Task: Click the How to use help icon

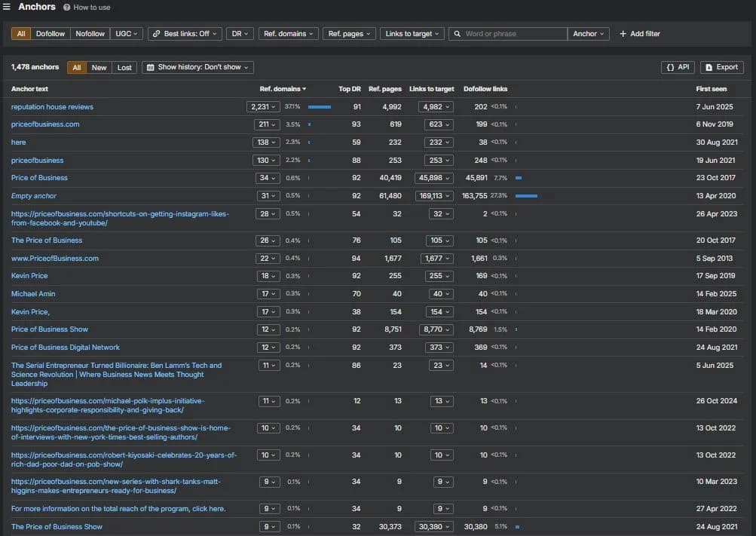Action: pyautogui.click(x=66, y=8)
